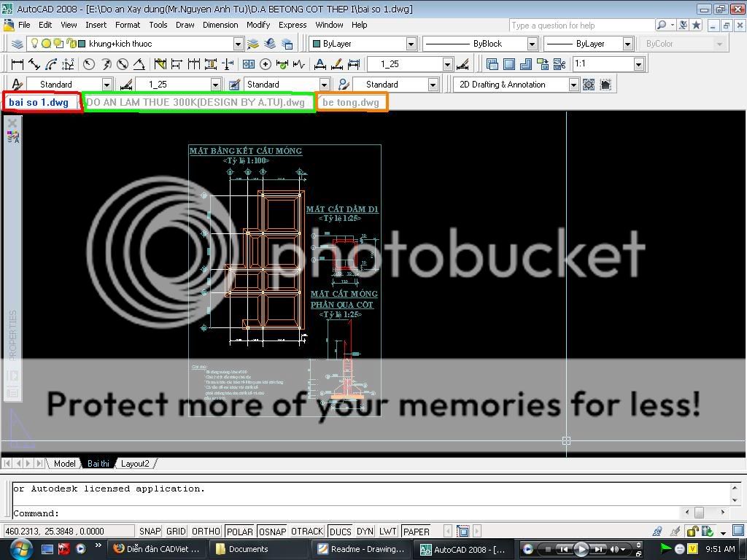The width and height of the screenshot is (747, 560).
Task: Toggle DYN dynamic input
Action: click(x=365, y=531)
